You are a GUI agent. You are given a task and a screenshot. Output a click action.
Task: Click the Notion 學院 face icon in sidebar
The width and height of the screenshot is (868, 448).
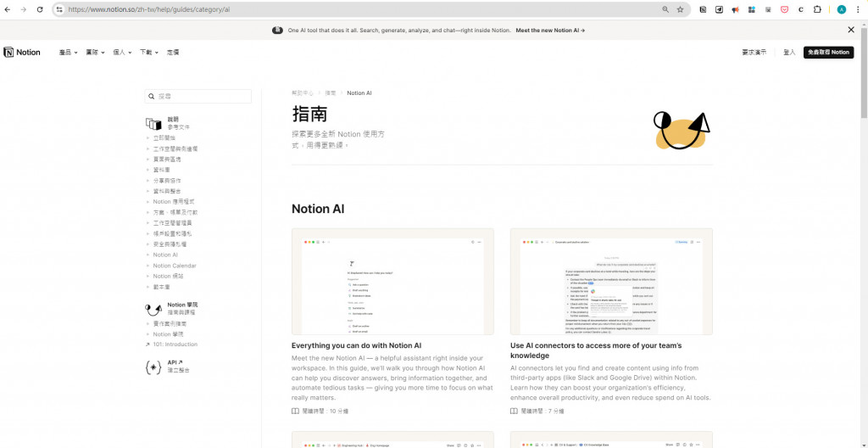(x=153, y=308)
